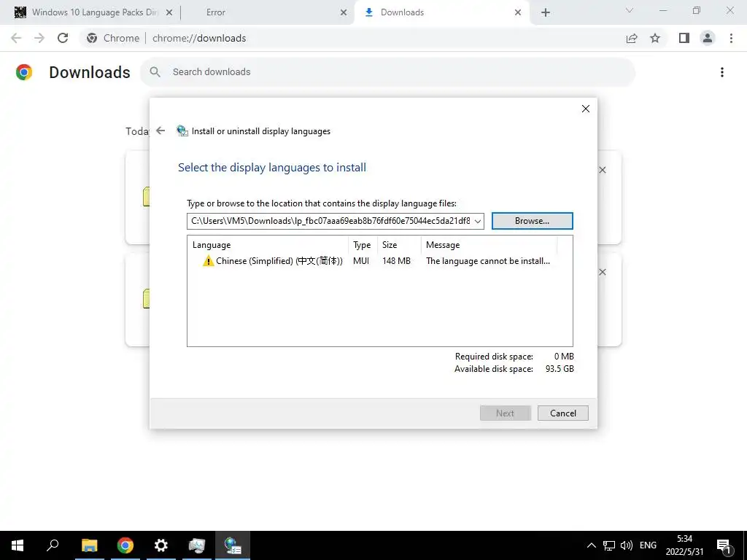The height and width of the screenshot is (560, 747).
Task: Click Chrome's forward navigation arrow
Action: (39, 38)
